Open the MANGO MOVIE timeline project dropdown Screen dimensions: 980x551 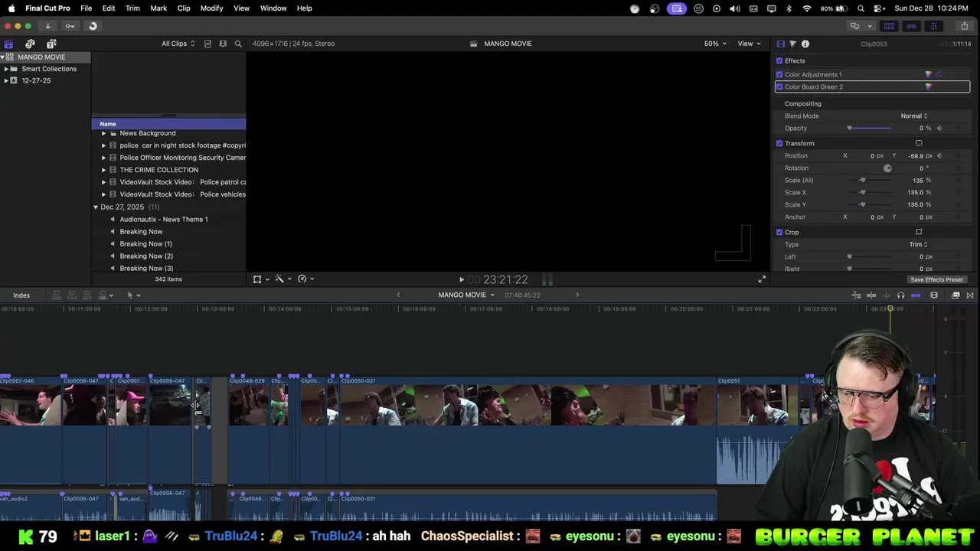(x=466, y=295)
